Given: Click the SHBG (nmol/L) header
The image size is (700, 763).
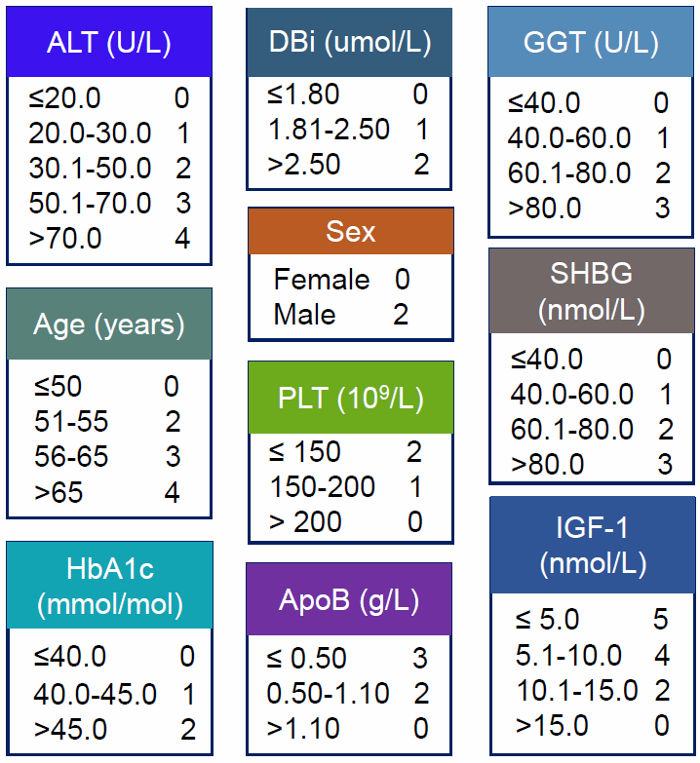Looking at the screenshot, I should tap(591, 291).
